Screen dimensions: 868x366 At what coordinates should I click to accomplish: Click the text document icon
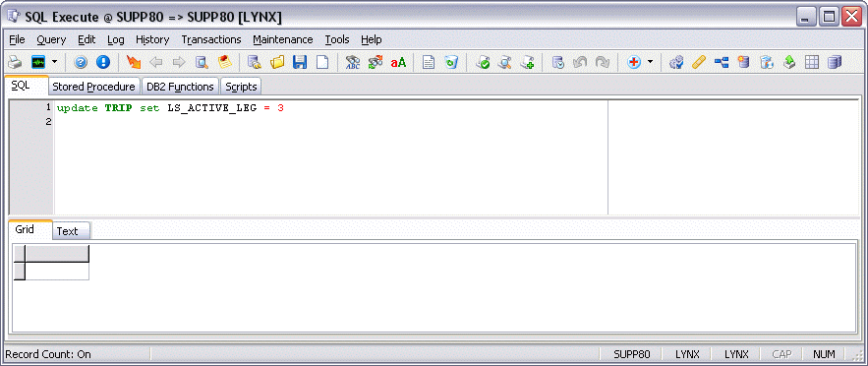(428, 63)
